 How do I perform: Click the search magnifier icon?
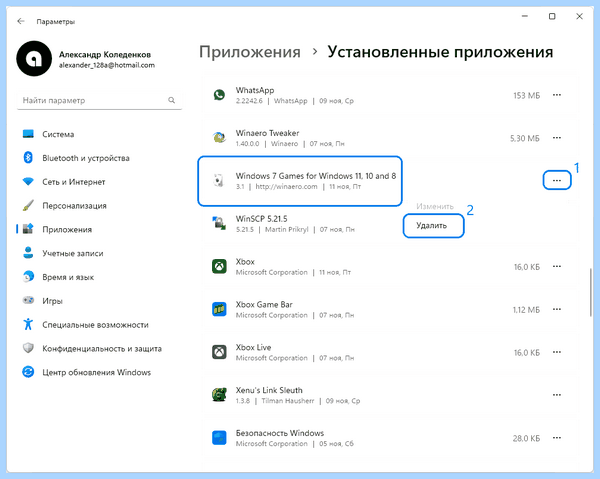coord(171,100)
